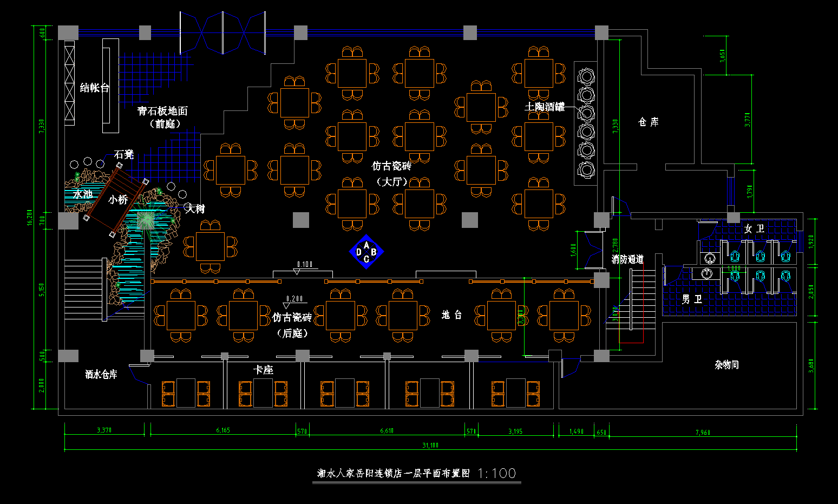Select the 男卫 men's restroom label
The width and height of the screenshot is (838, 504).
[692, 299]
